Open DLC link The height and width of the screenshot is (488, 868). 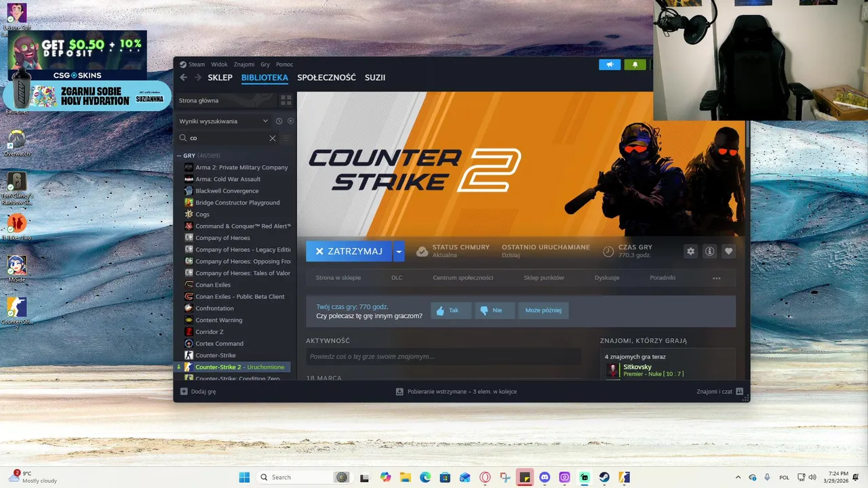click(x=397, y=278)
